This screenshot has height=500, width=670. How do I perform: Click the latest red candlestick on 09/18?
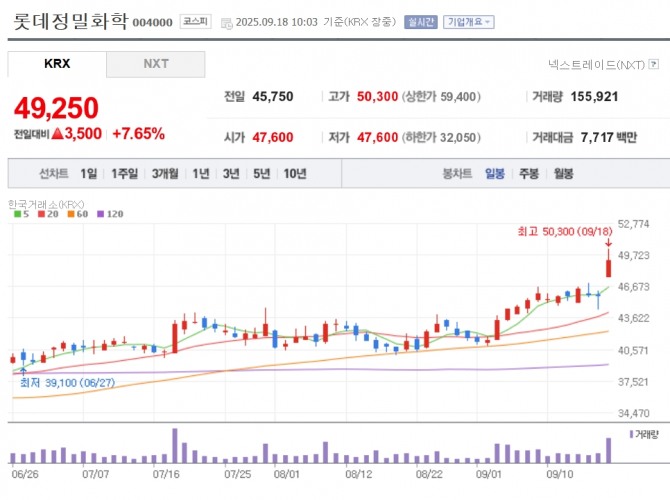[608, 268]
